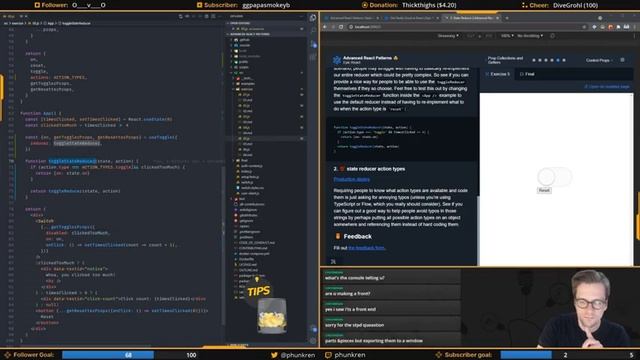The height and width of the screenshot is (360, 640).
Task: Go to previous exercise Prop Collections and Getters
Action: (505, 60)
